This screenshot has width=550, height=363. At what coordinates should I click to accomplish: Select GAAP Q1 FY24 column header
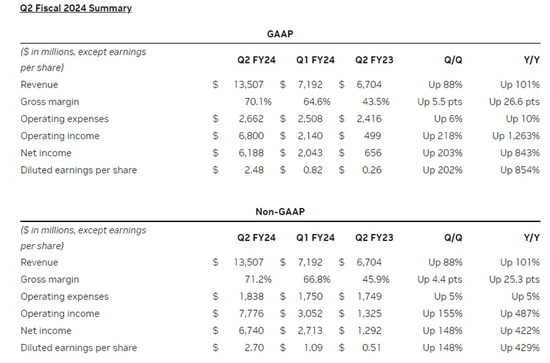(315, 60)
